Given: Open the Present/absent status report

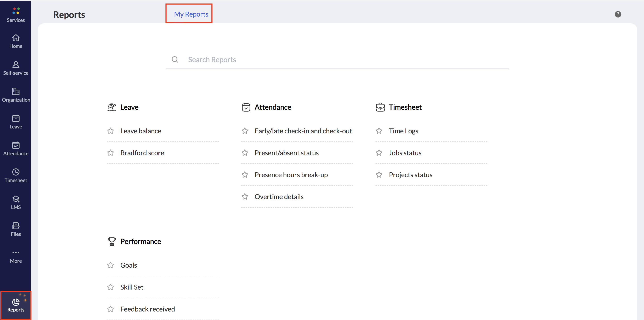Looking at the screenshot, I should pos(286,153).
